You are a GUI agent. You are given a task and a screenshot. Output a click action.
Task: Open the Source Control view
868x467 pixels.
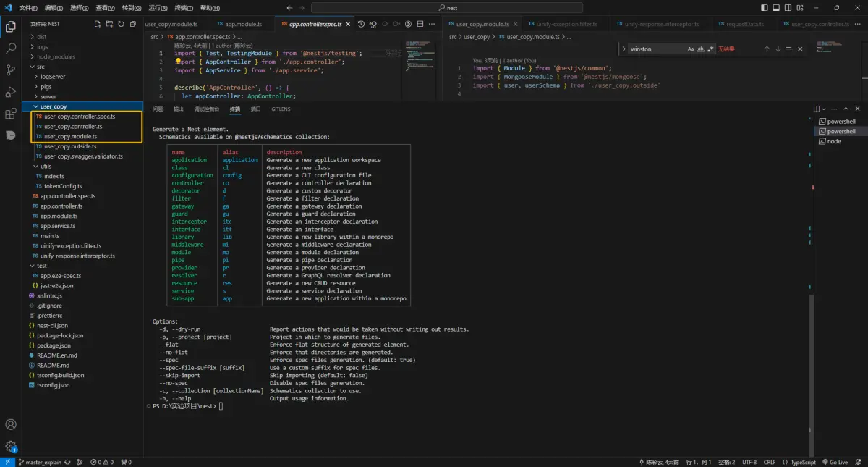tap(11, 70)
